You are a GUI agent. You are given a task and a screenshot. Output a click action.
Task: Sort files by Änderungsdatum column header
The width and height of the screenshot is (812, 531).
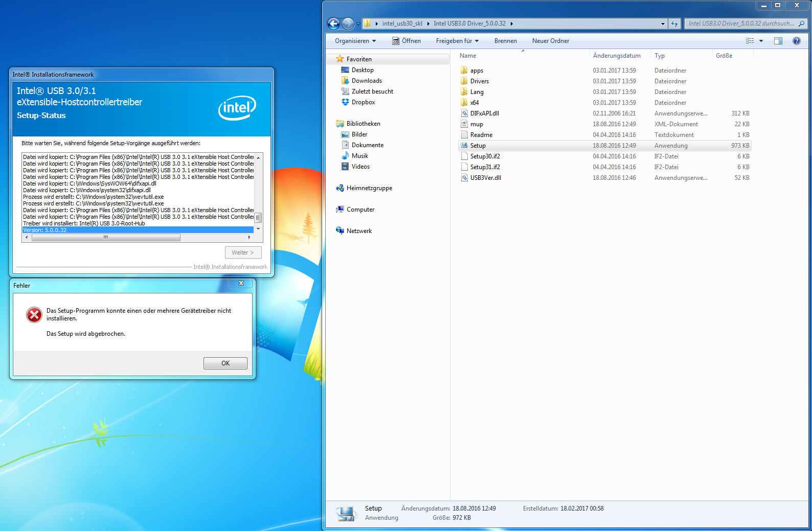click(x=621, y=56)
